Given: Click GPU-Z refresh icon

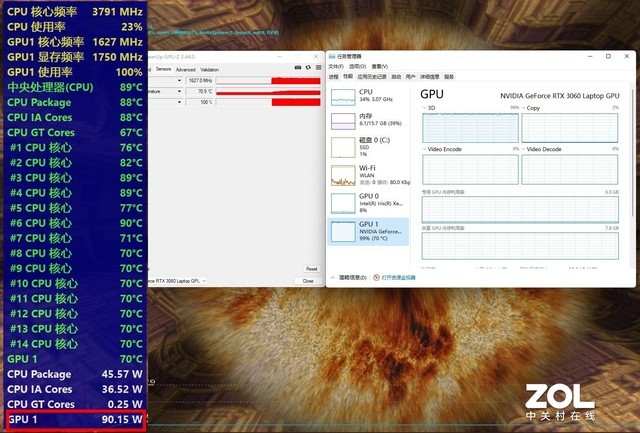Looking at the screenshot, I should pyautogui.click(x=308, y=67).
